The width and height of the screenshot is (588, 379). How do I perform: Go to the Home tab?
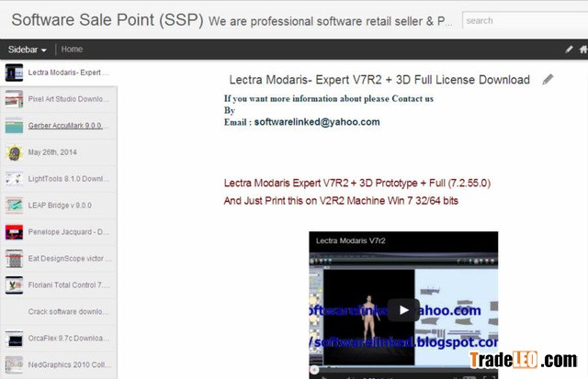(72, 49)
